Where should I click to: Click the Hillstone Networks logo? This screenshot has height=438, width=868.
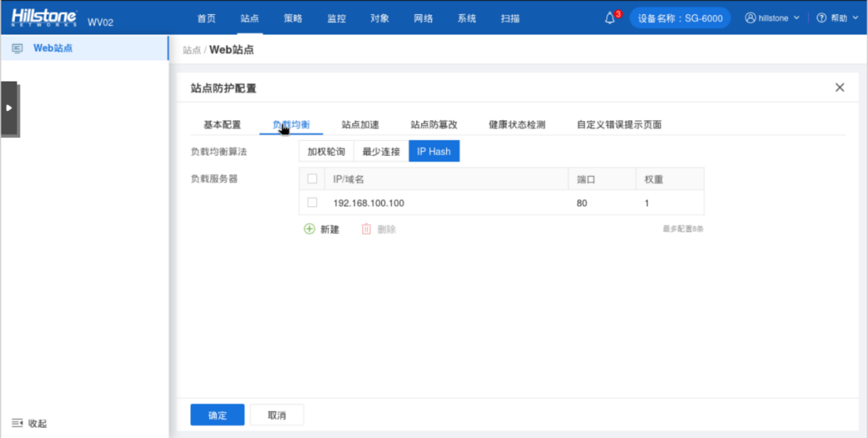44,18
